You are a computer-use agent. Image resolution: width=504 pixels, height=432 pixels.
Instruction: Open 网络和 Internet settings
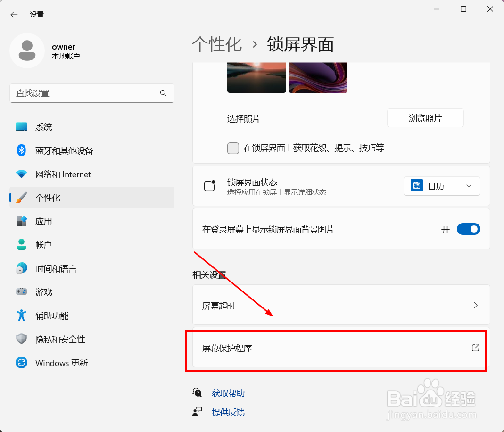click(x=63, y=174)
